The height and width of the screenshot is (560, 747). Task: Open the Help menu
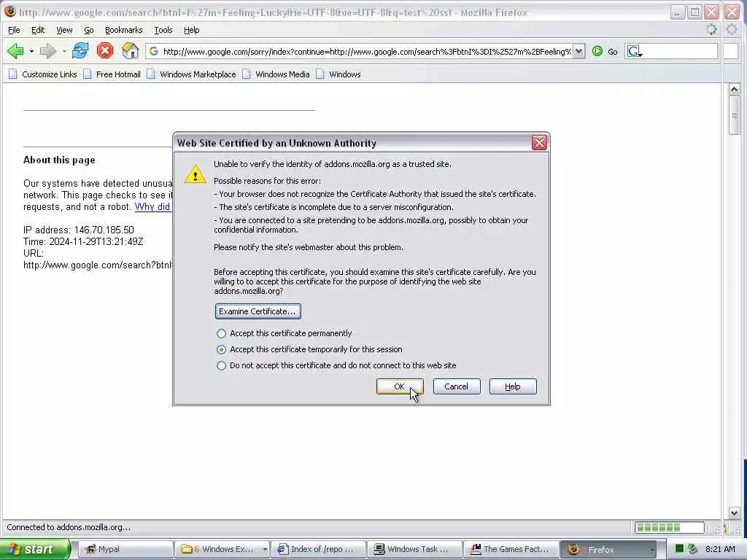(x=192, y=30)
